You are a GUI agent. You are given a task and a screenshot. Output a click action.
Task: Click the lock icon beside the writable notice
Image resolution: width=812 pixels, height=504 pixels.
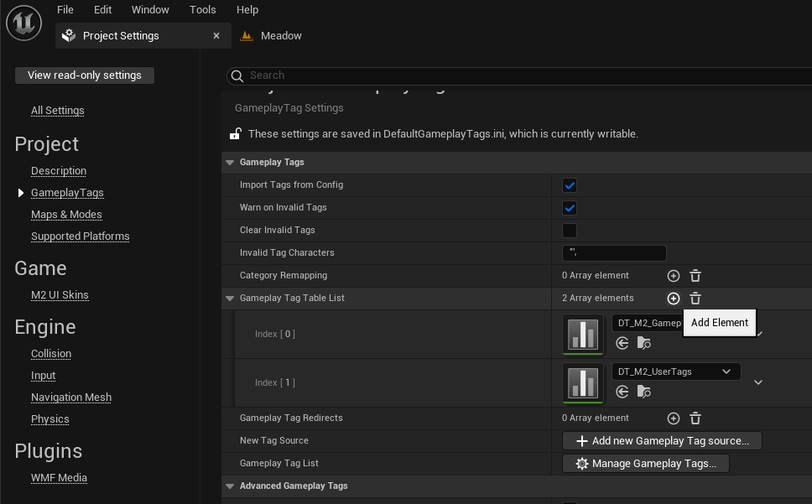[236, 134]
